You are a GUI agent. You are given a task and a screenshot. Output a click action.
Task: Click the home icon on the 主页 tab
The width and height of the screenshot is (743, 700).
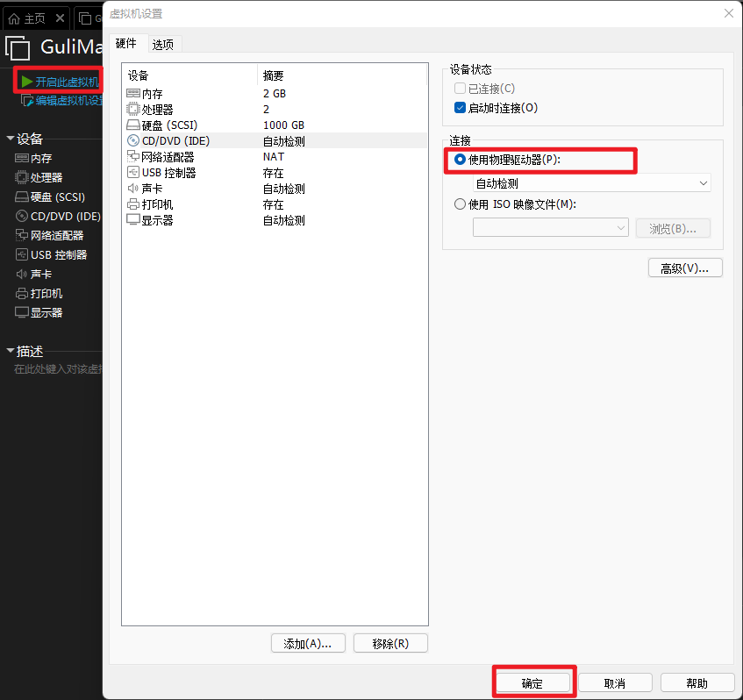pyautogui.click(x=14, y=19)
